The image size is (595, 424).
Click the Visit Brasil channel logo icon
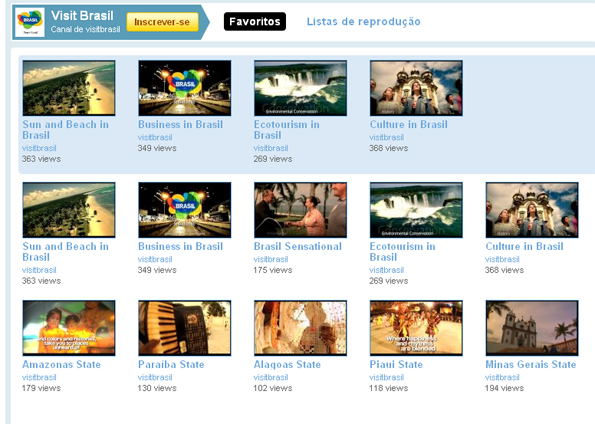30,22
